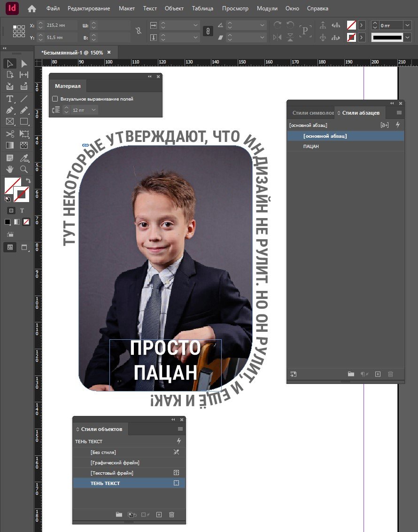
Task: Select the Gap tool
Action: pos(24,75)
